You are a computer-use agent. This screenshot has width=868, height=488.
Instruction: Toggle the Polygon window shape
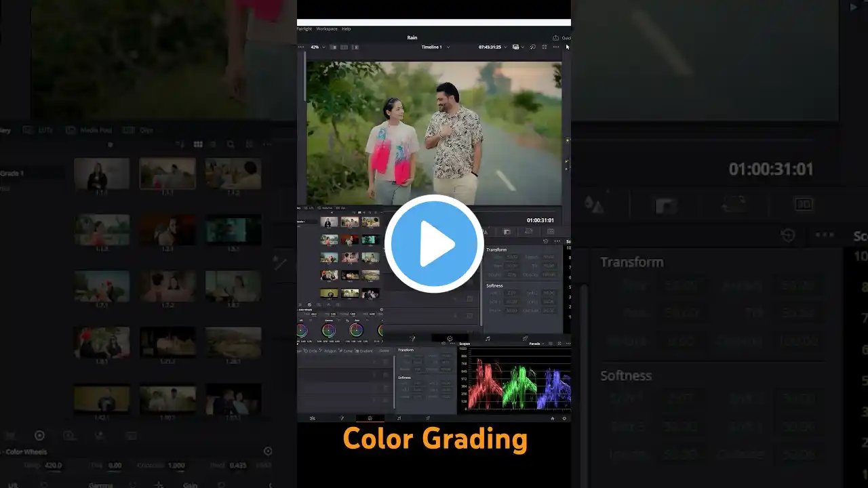tap(330, 351)
